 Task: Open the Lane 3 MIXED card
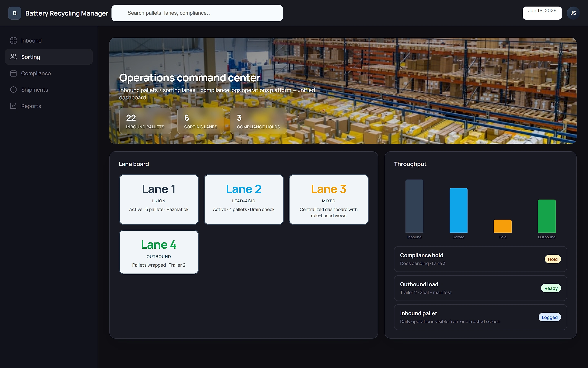click(x=329, y=199)
